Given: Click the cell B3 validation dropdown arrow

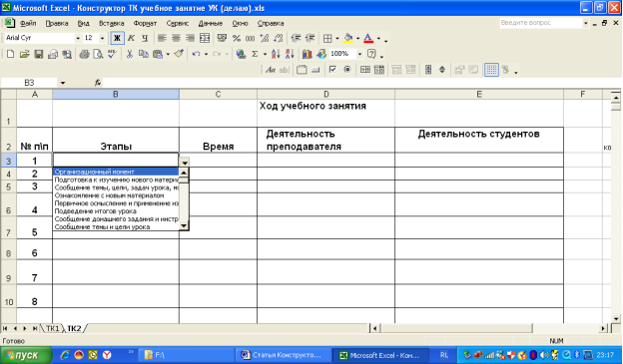Looking at the screenshot, I should point(185,163).
